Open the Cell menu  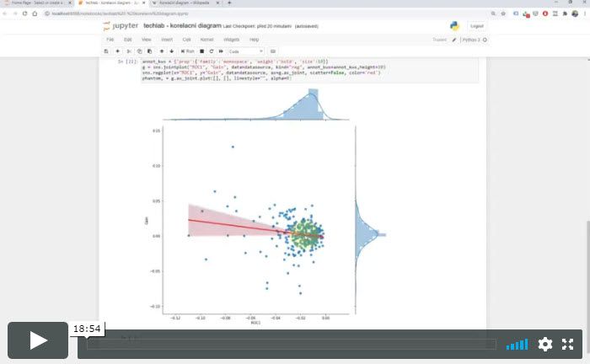tap(186, 40)
